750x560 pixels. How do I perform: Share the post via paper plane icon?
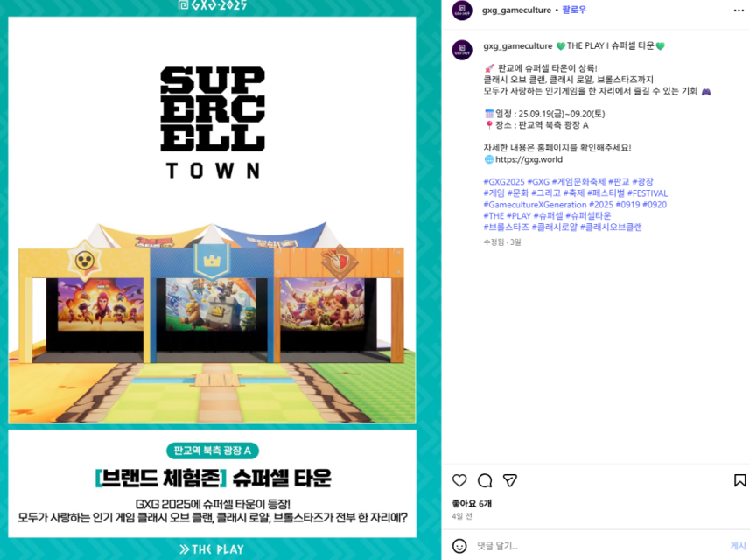pos(510,480)
